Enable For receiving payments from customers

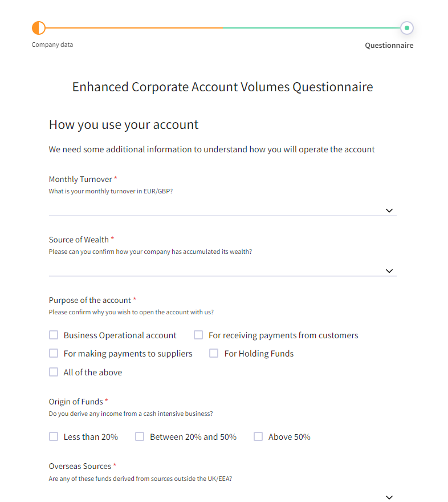point(198,335)
